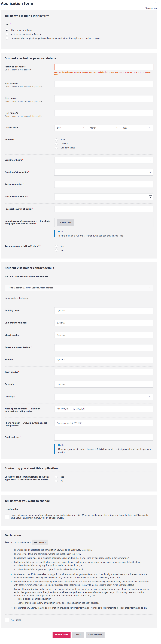Click the Save and Exit button
This screenshot has height=644, width=161.
click(x=95, y=634)
